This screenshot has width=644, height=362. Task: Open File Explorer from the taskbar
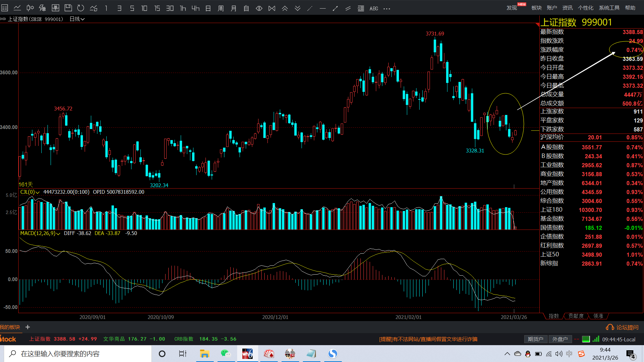click(x=204, y=354)
